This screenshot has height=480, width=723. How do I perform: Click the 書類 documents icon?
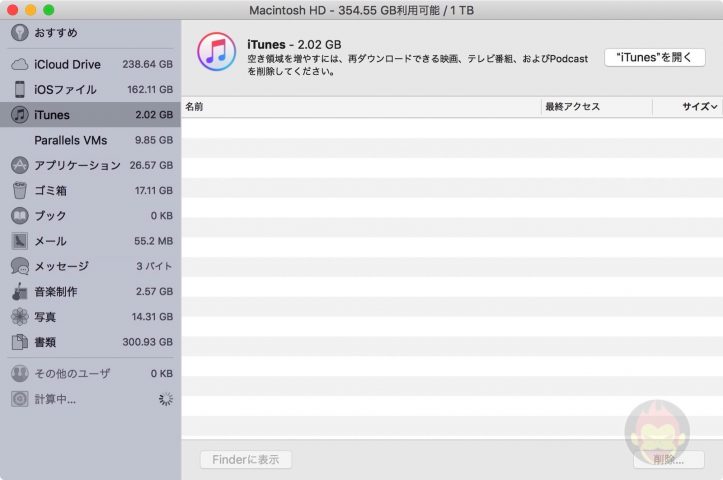(x=19, y=342)
